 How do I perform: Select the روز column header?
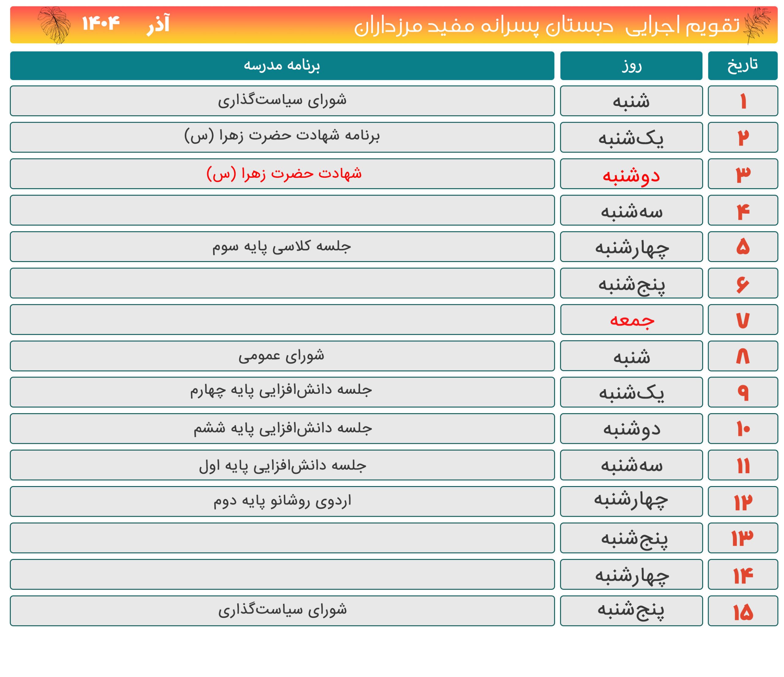pos(631,66)
